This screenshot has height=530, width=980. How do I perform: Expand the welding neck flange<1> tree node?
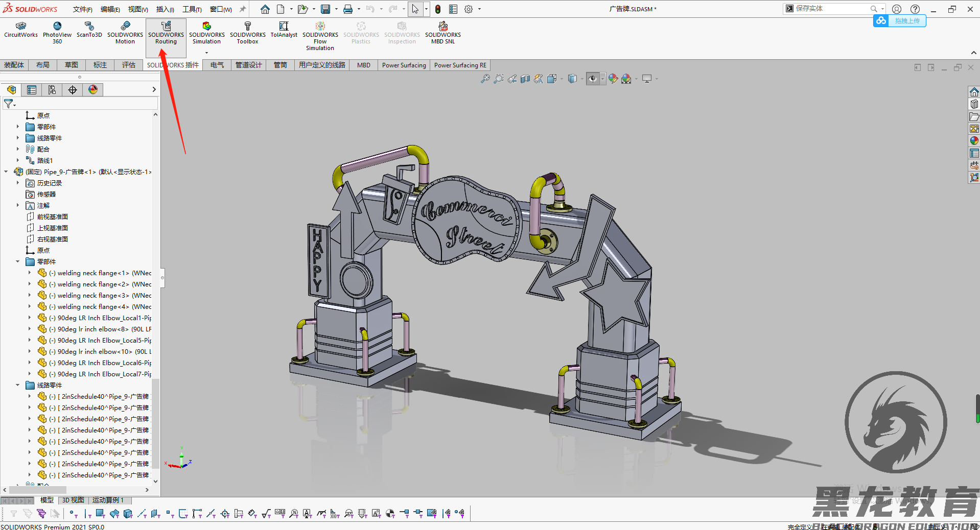pyautogui.click(x=29, y=273)
